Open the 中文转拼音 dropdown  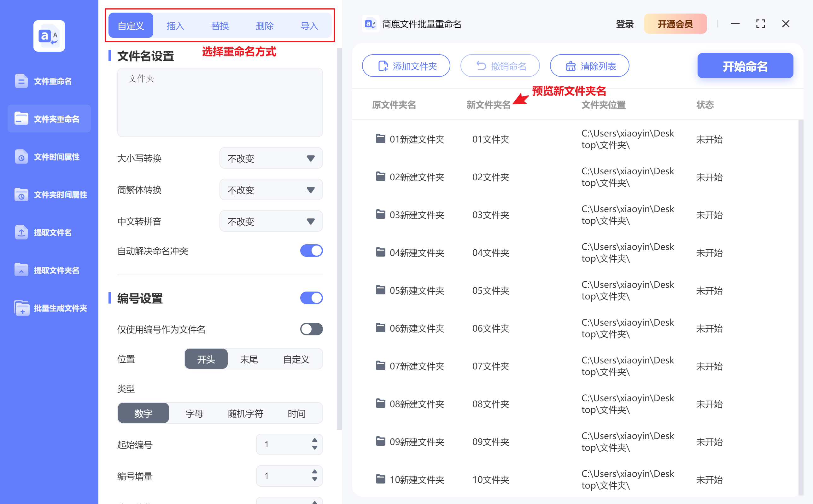coord(271,221)
